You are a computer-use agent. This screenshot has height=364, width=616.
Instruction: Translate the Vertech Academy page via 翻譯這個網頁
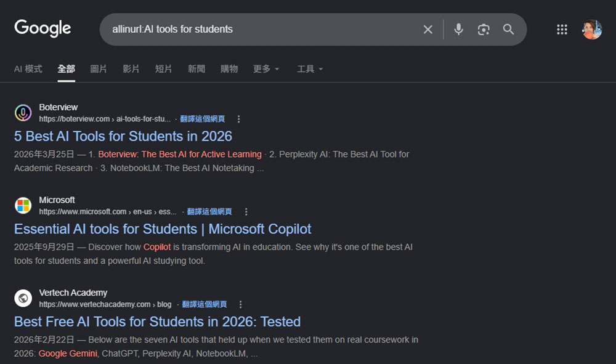[x=205, y=304]
